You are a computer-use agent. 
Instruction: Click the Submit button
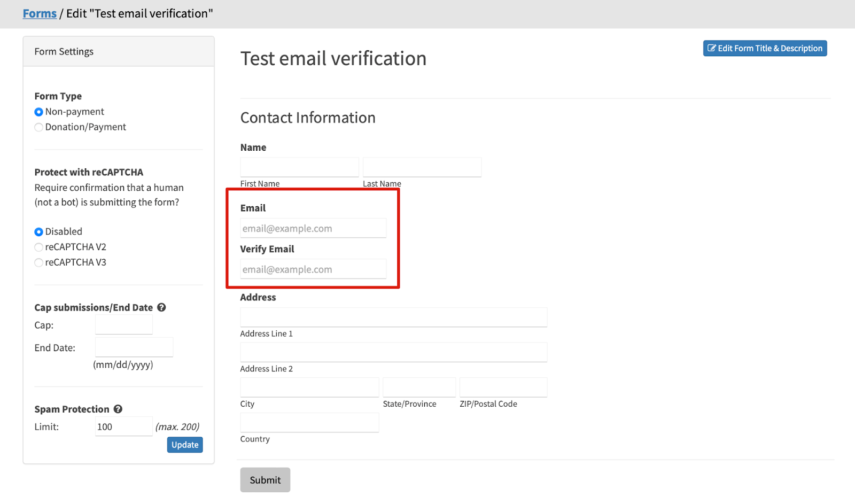point(265,480)
